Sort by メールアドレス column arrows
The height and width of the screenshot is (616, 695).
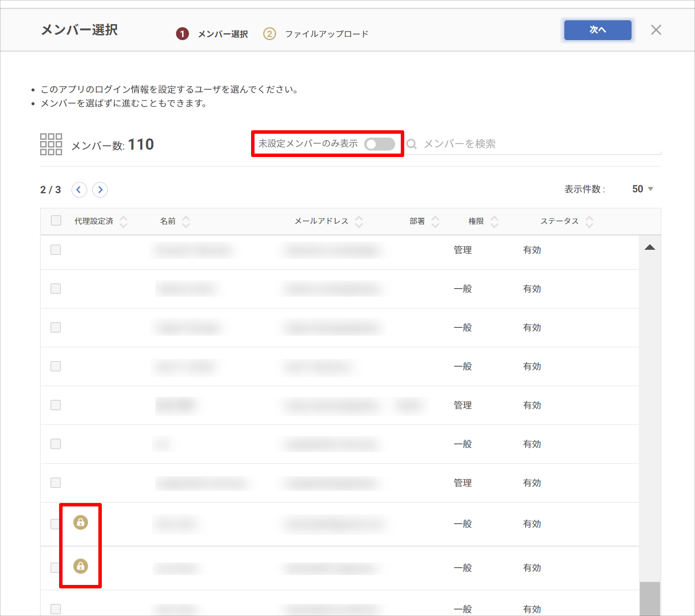[x=359, y=222]
